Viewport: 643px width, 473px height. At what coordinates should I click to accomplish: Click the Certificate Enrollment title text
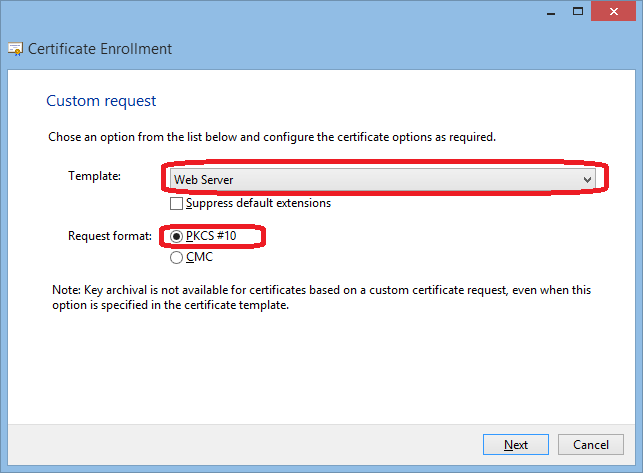click(100, 49)
